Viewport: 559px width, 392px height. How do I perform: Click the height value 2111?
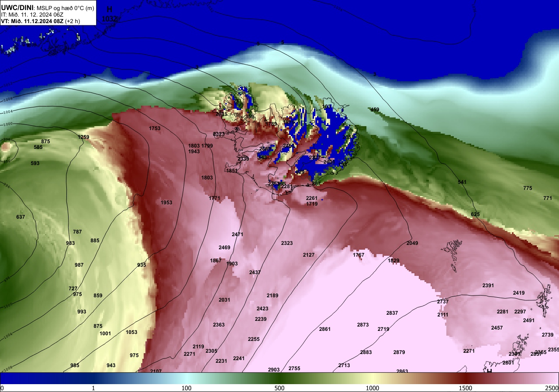click(x=443, y=315)
